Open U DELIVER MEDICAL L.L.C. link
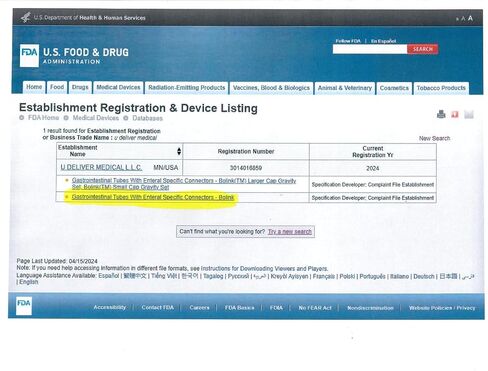This screenshot has height=371, width=488. click(x=101, y=167)
